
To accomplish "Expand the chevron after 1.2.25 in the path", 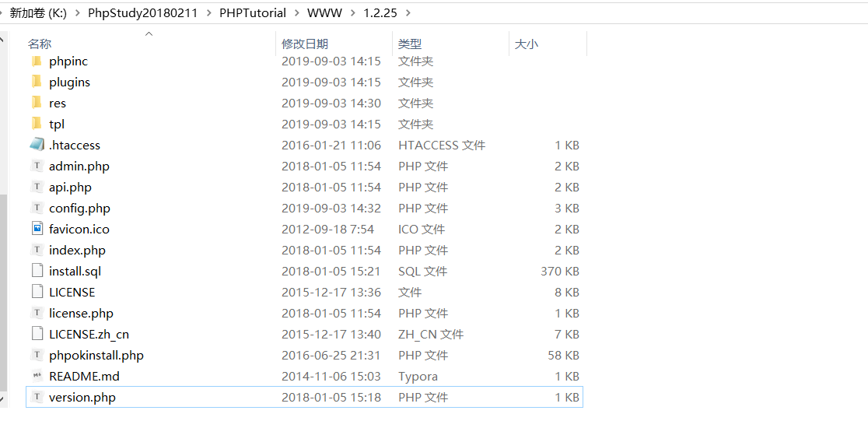I will click(408, 13).
